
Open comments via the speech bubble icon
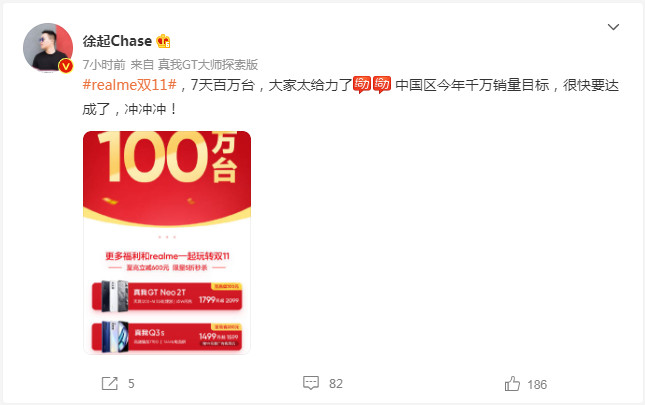[311, 383]
